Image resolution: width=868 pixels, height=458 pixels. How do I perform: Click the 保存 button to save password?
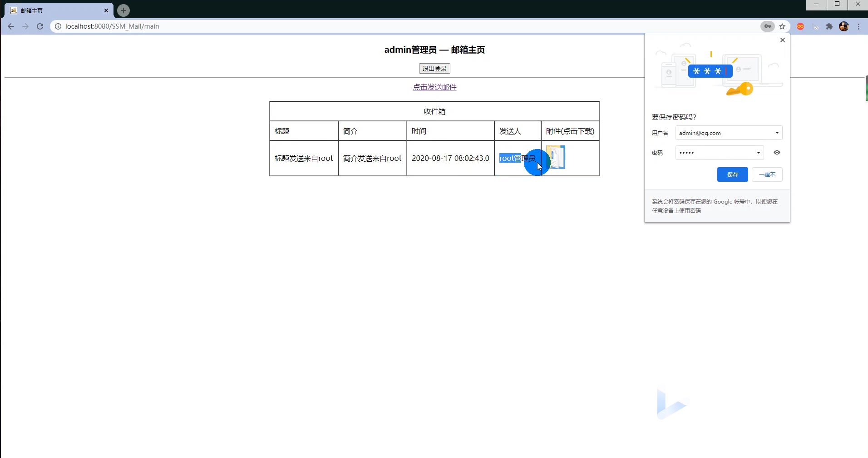coord(732,174)
